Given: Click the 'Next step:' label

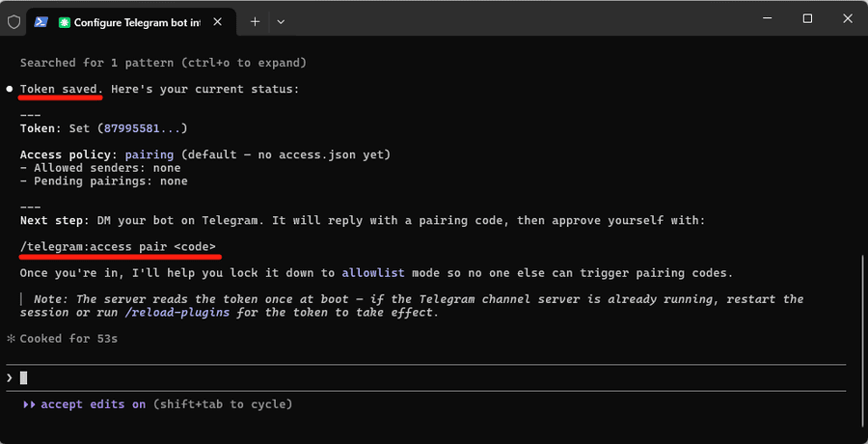Looking at the screenshot, I should (x=55, y=221).
